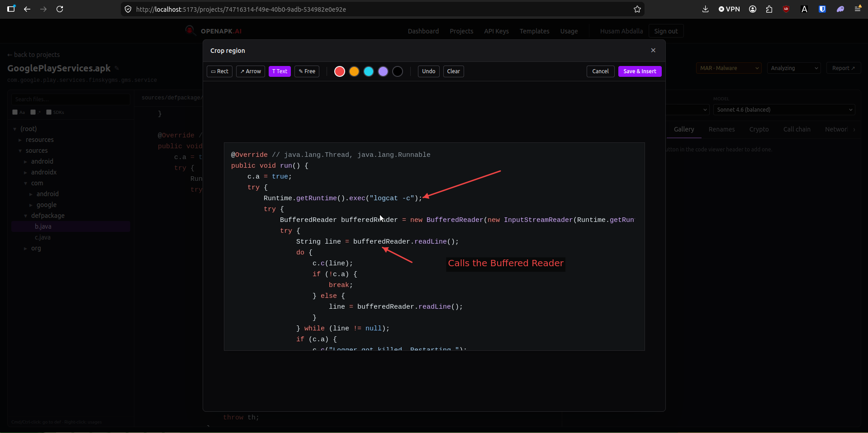This screenshot has height=433, width=868.
Task: Open the Analyzing status dropdown
Action: point(794,68)
